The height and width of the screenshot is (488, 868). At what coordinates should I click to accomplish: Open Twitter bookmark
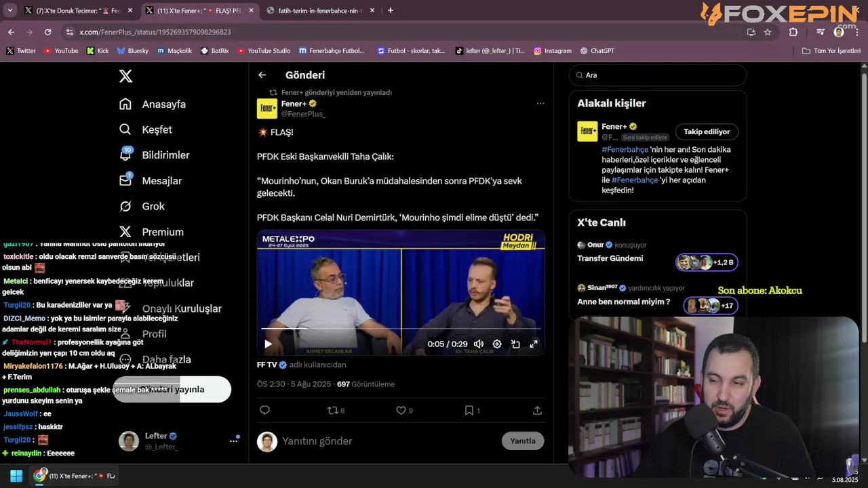pyautogui.click(x=21, y=51)
